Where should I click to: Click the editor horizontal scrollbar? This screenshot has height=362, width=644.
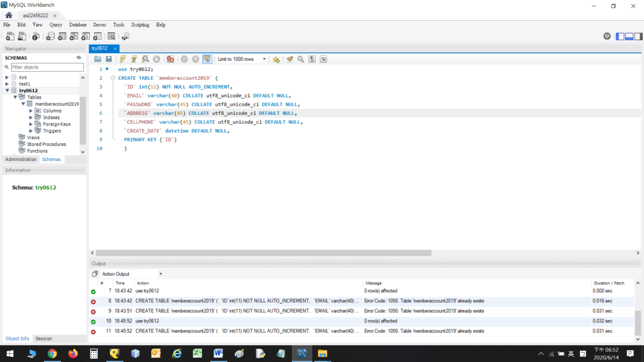[x=264, y=253]
